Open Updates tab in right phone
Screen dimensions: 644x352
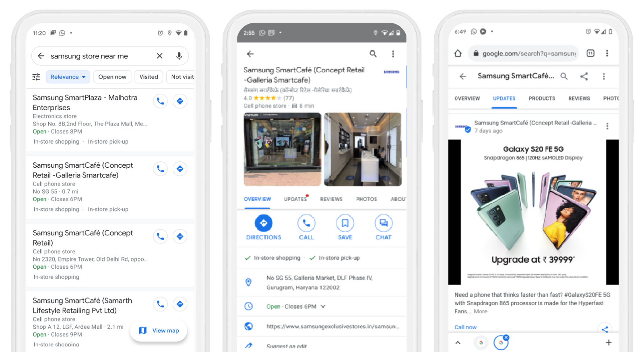[504, 99]
